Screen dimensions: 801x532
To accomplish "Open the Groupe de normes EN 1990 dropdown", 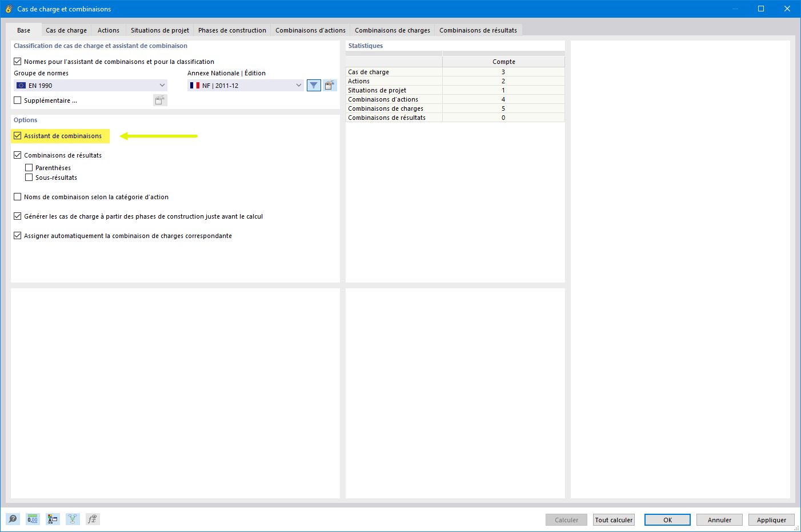I will [90, 86].
